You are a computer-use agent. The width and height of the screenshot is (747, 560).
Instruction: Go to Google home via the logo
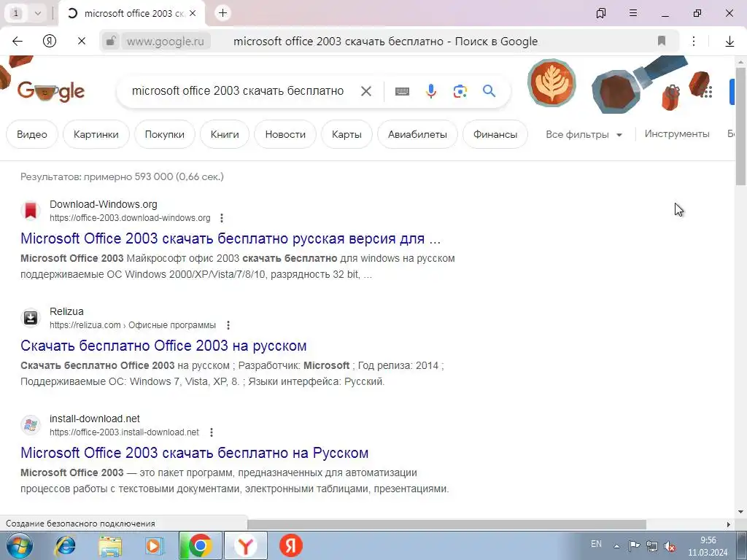click(51, 91)
